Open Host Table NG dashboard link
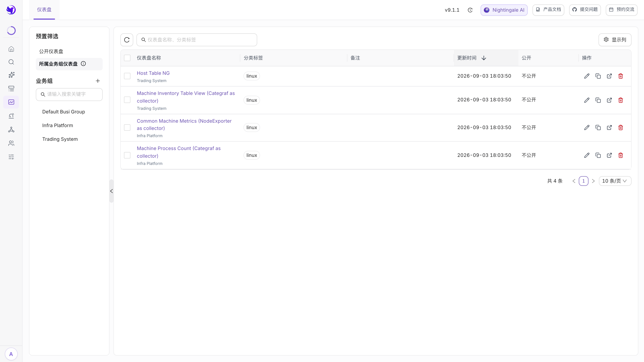 [153, 73]
